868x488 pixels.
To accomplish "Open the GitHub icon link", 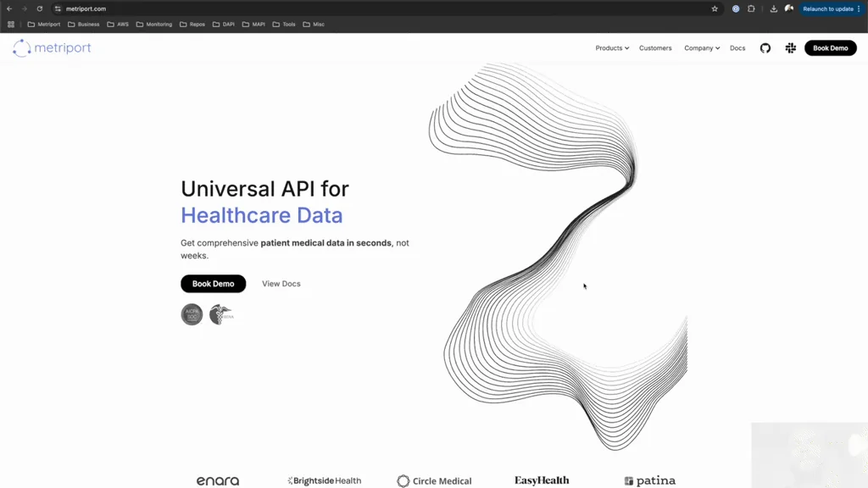I will tap(765, 48).
